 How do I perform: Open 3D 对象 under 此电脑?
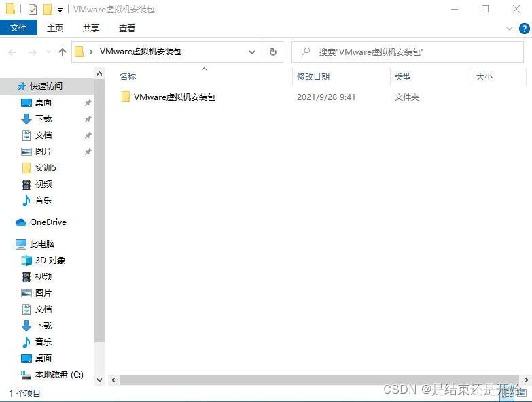tap(50, 261)
